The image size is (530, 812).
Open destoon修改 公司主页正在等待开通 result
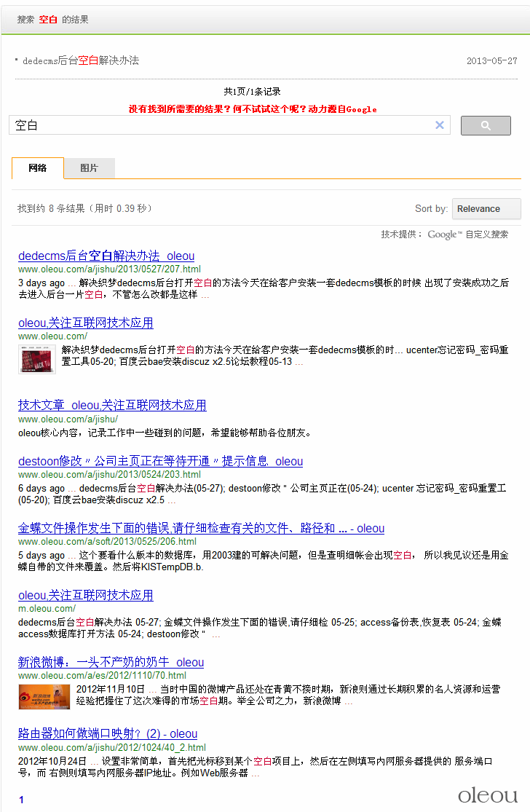pyautogui.click(x=160, y=462)
